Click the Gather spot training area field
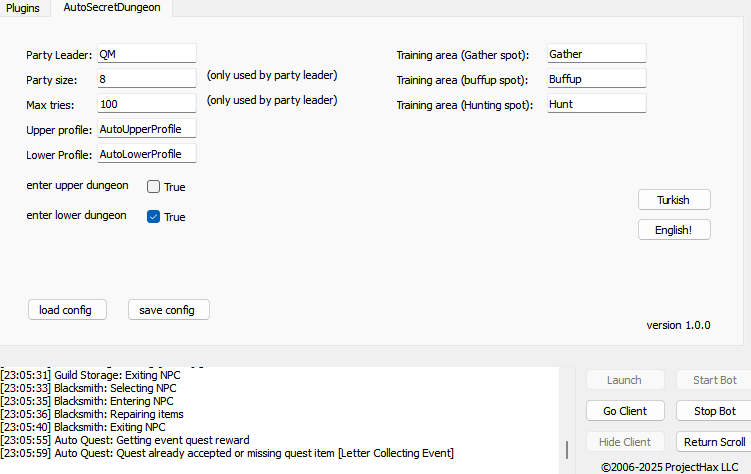This screenshot has width=751, height=474. tap(596, 54)
